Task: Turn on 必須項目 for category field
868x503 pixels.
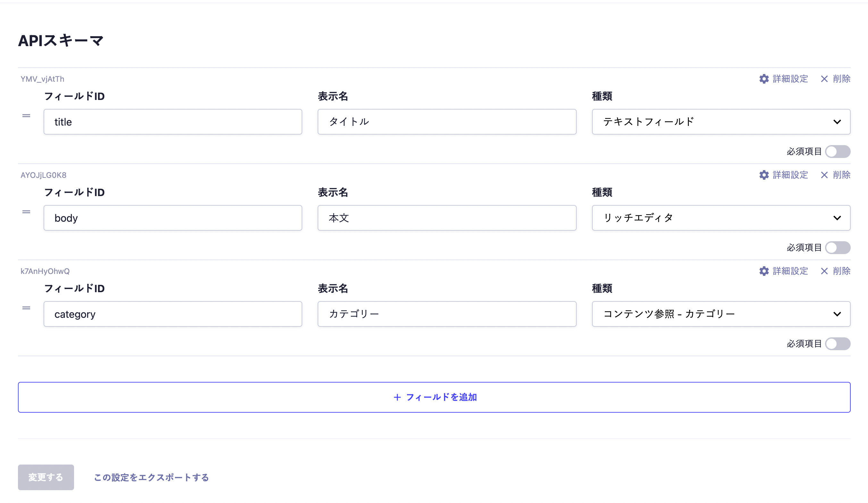Action: coord(837,343)
